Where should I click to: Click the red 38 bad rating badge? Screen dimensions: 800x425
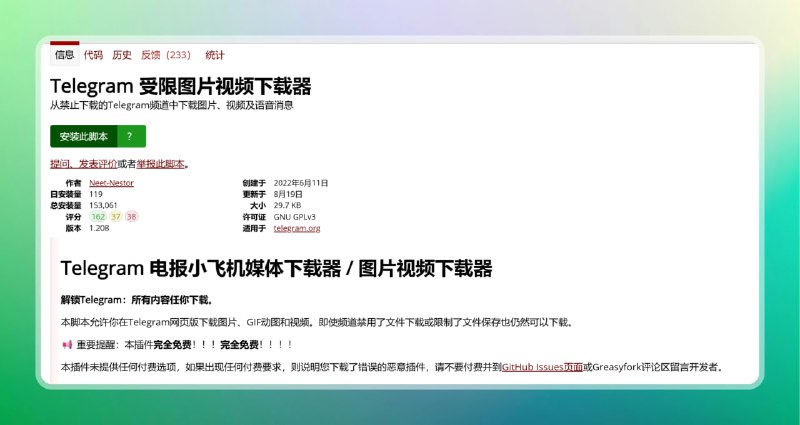[x=132, y=217]
